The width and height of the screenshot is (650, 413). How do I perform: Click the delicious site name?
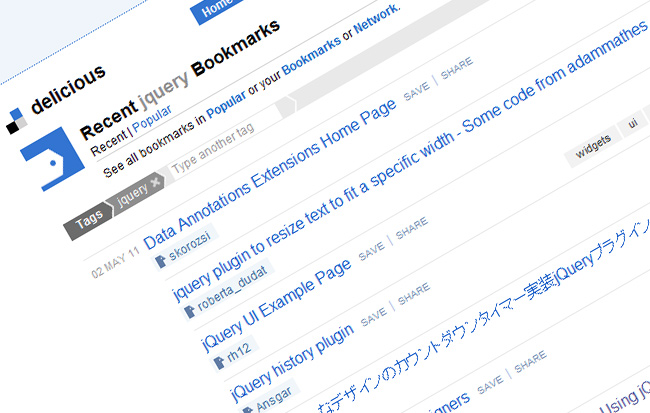click(68, 89)
